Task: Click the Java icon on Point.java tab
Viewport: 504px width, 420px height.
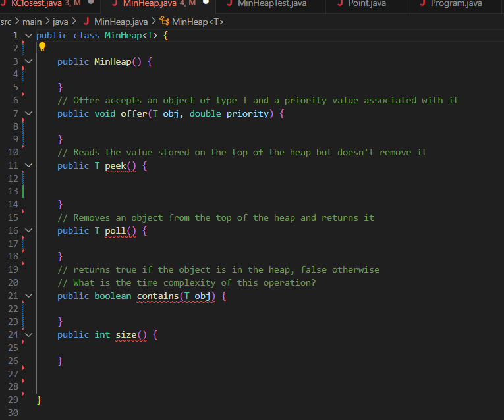Action: tap(341, 3)
